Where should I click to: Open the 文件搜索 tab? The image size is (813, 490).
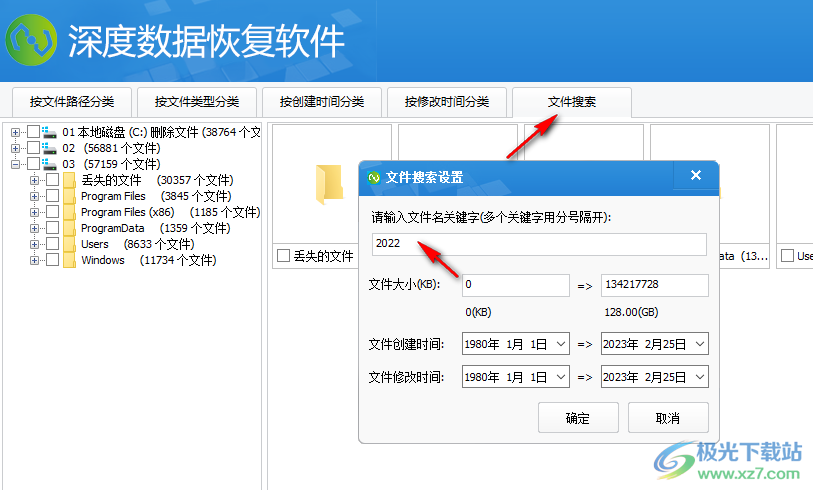tap(572, 102)
